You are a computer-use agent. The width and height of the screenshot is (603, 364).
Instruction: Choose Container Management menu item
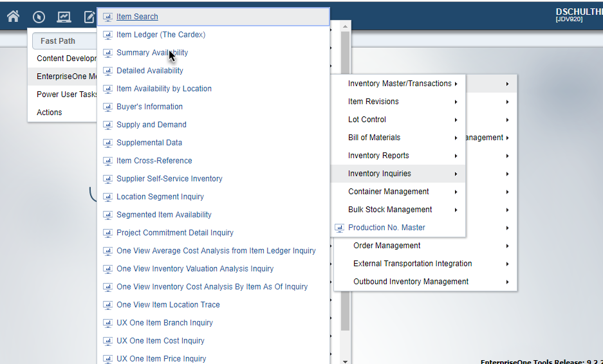click(388, 192)
